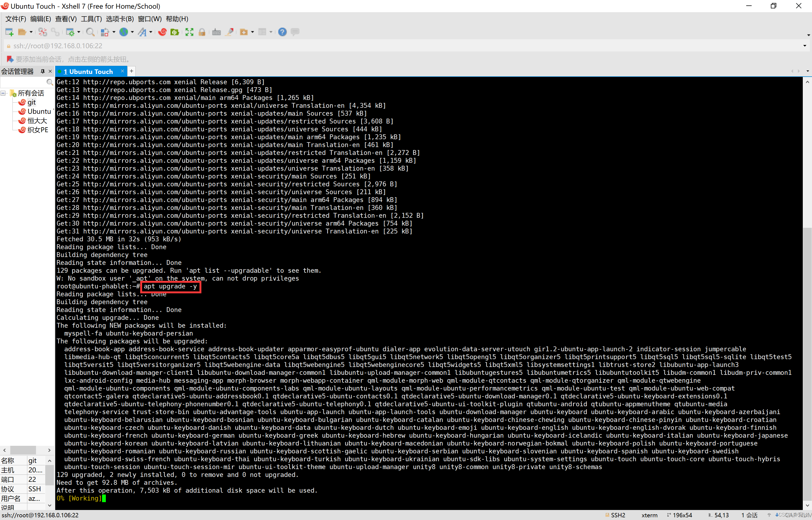Collapse the 所有会话 tree node
The height and width of the screenshot is (520, 812).
tap(3, 93)
